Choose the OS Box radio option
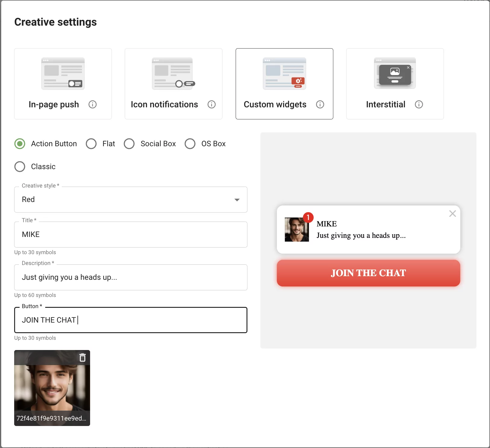The height and width of the screenshot is (448, 490). tap(190, 144)
